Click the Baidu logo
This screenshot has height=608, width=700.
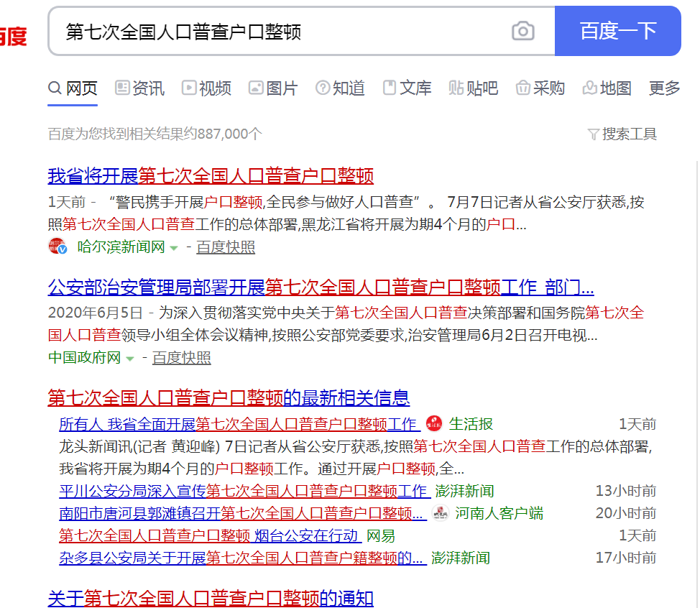[14, 36]
